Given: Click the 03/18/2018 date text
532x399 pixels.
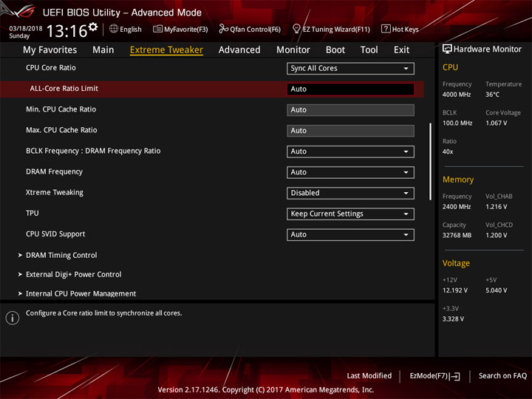Looking at the screenshot, I should click(x=26, y=29).
